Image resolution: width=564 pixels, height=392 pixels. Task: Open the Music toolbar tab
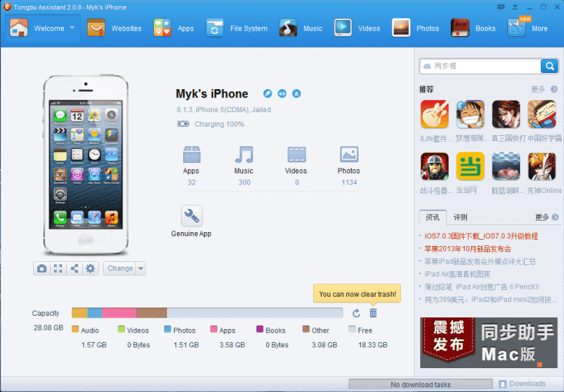tap(301, 28)
